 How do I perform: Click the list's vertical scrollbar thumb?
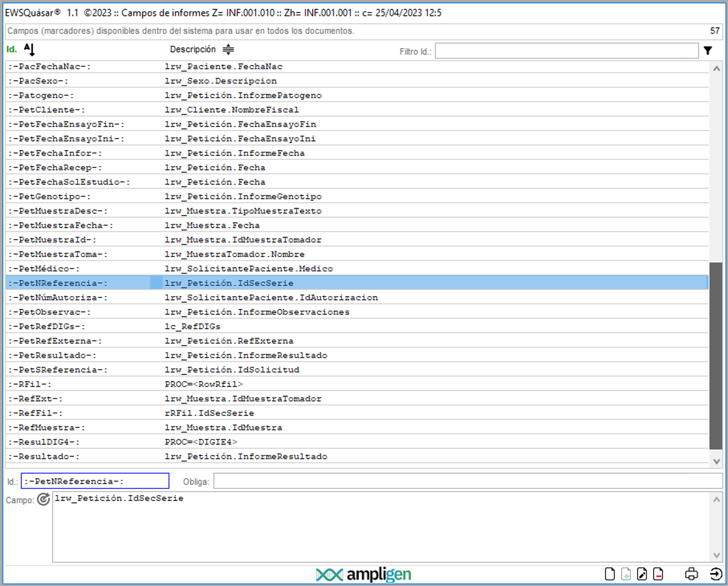[x=716, y=355]
